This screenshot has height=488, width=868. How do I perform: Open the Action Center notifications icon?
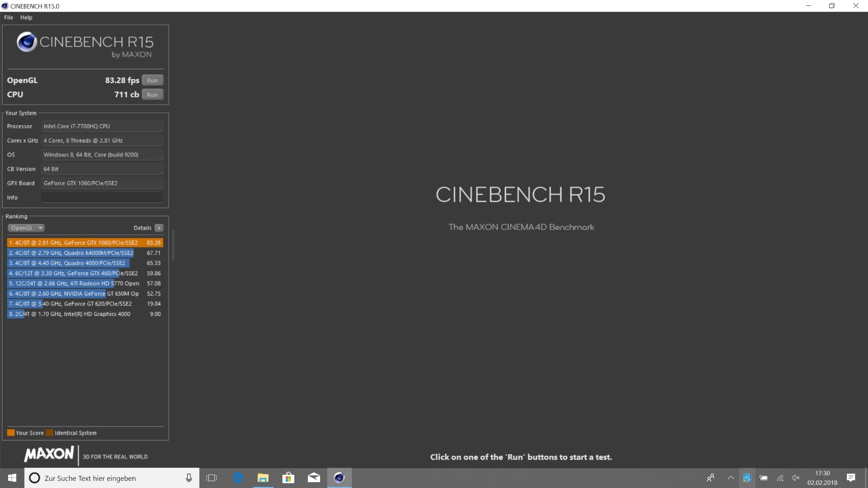[x=851, y=478]
